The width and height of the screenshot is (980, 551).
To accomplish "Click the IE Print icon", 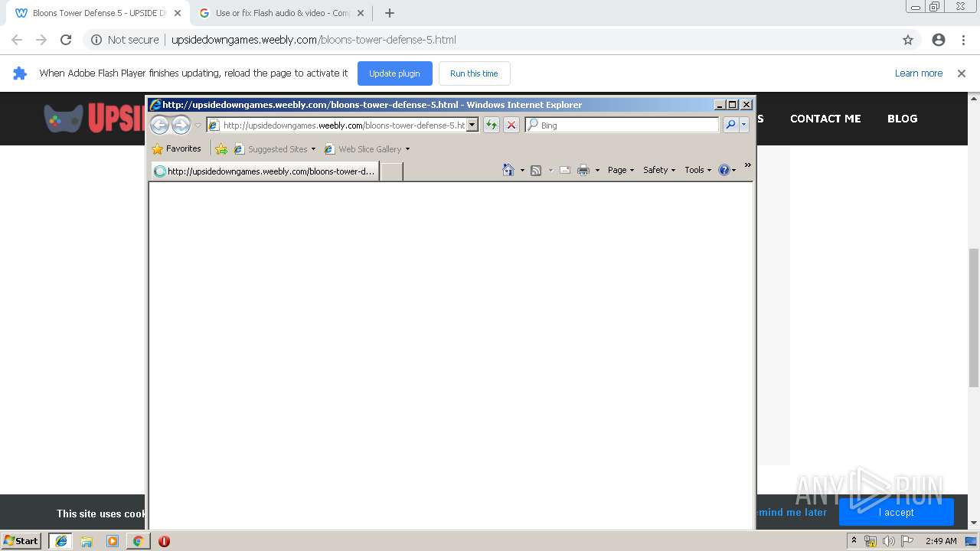I will coord(583,170).
